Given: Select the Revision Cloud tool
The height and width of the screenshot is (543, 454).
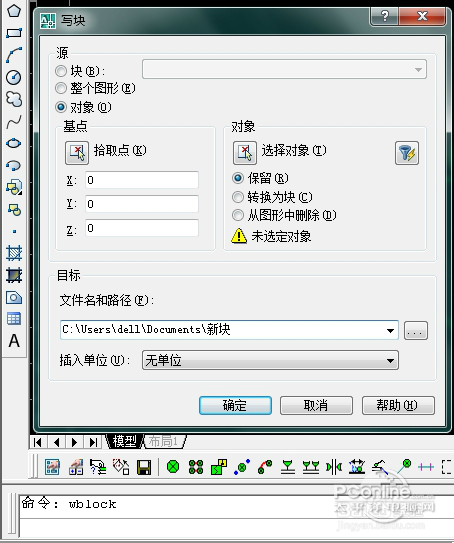Looking at the screenshot, I should coord(14,99).
